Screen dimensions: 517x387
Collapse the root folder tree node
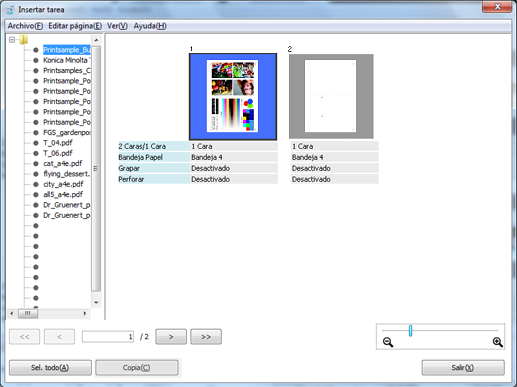click(x=12, y=40)
